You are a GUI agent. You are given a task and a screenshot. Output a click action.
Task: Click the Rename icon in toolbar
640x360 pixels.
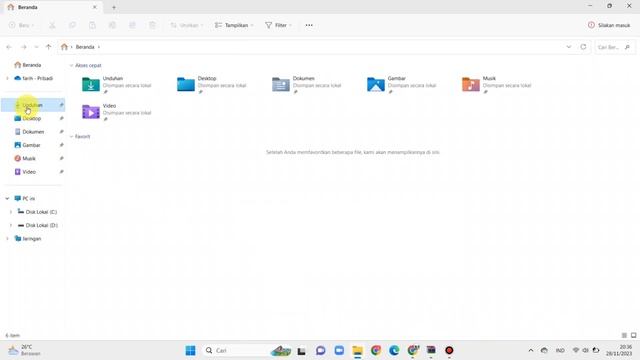click(112, 25)
